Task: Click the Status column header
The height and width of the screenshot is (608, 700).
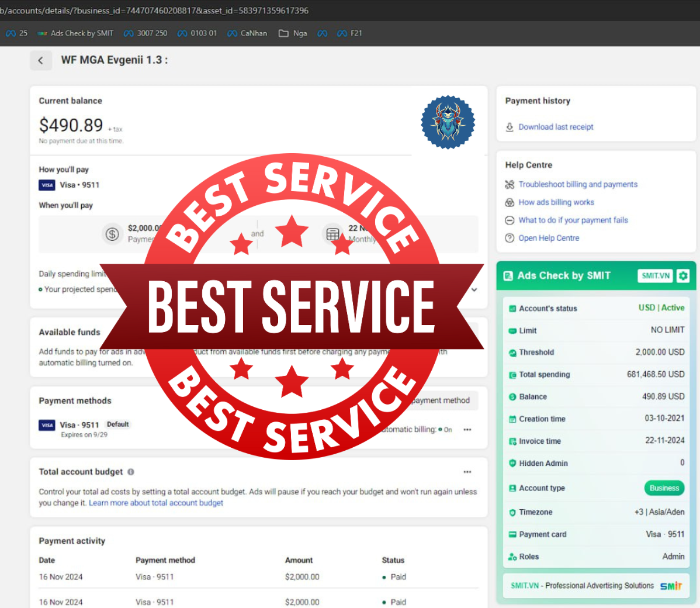Action: 393,560
